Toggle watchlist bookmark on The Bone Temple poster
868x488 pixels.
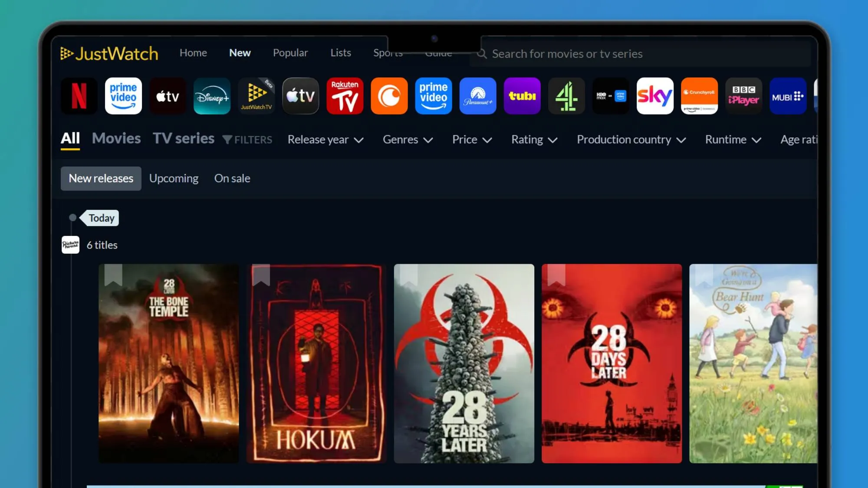tap(113, 275)
